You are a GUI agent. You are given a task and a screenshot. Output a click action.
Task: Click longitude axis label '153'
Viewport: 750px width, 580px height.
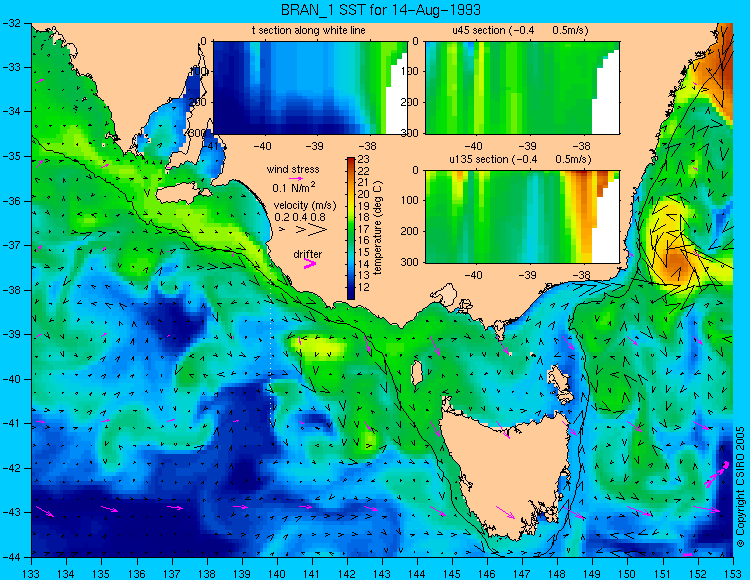click(x=732, y=574)
